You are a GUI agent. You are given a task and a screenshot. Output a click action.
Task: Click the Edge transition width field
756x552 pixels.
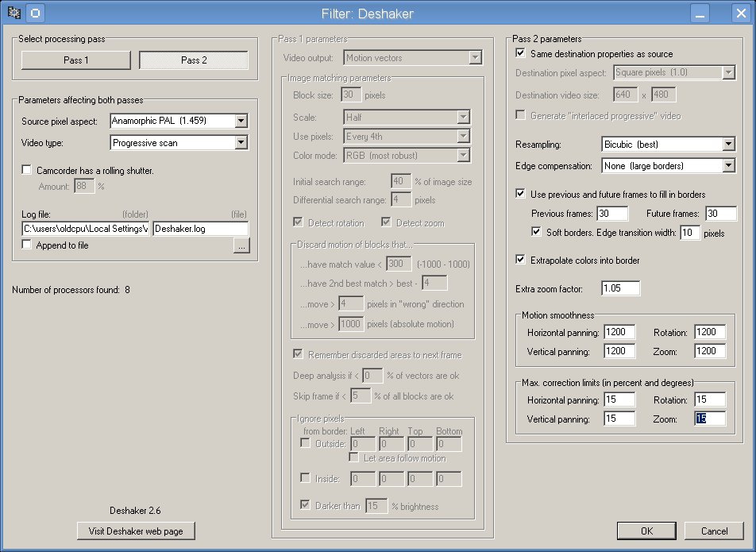690,233
